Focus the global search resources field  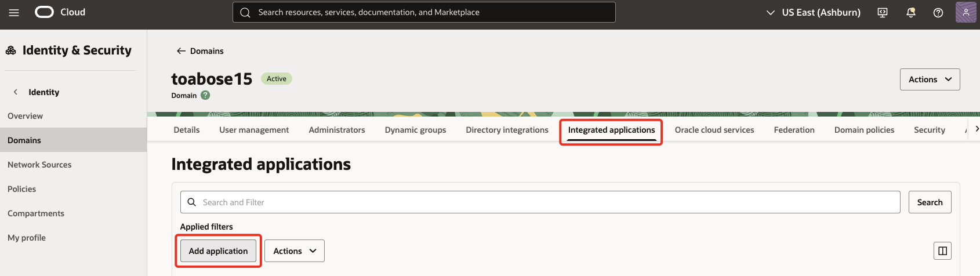point(424,12)
